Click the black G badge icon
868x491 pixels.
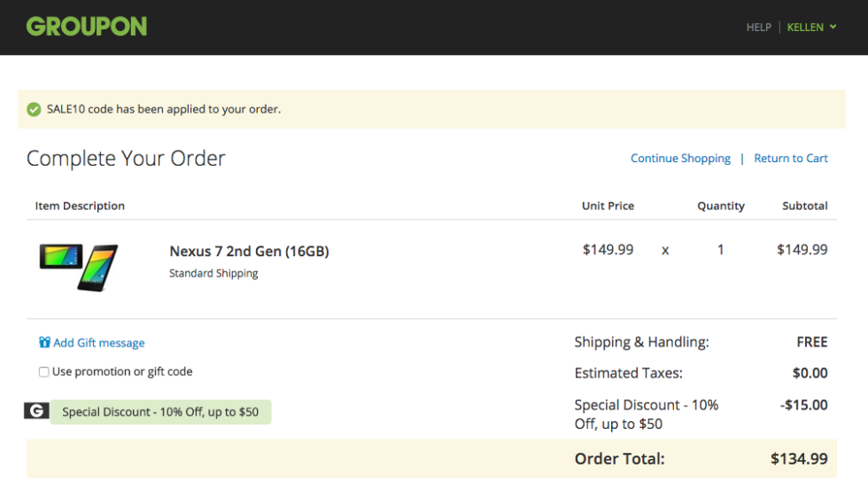point(36,411)
